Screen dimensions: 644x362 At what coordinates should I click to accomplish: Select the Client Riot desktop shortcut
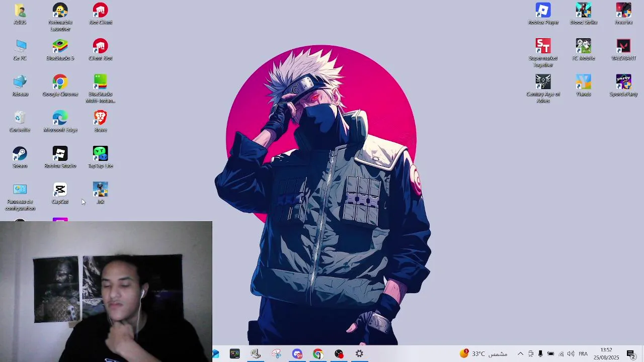pyautogui.click(x=100, y=50)
